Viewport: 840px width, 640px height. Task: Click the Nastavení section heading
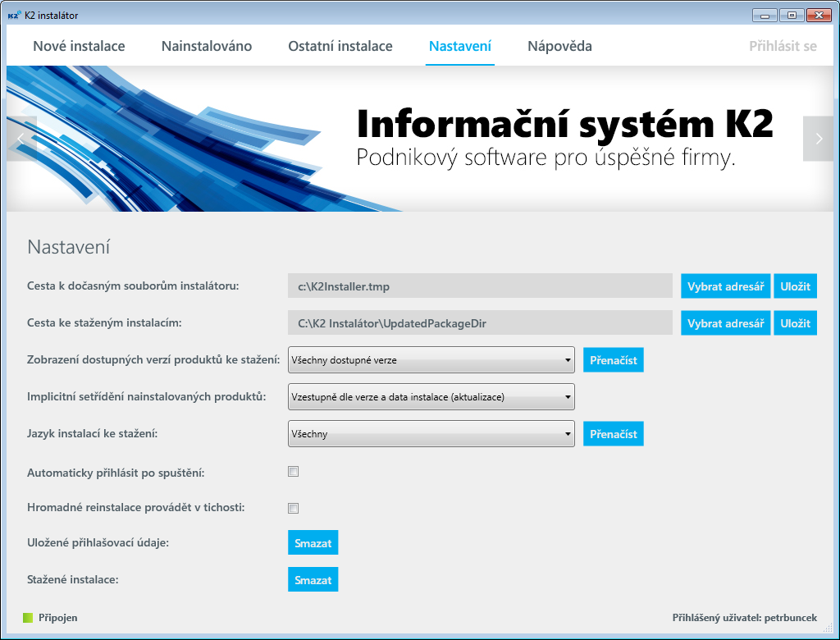(x=69, y=247)
